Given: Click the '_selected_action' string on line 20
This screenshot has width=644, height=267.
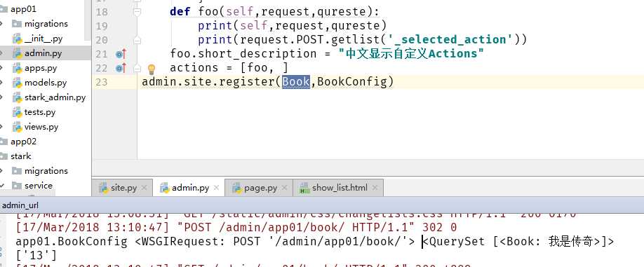Looking at the screenshot, I should tap(450, 40).
